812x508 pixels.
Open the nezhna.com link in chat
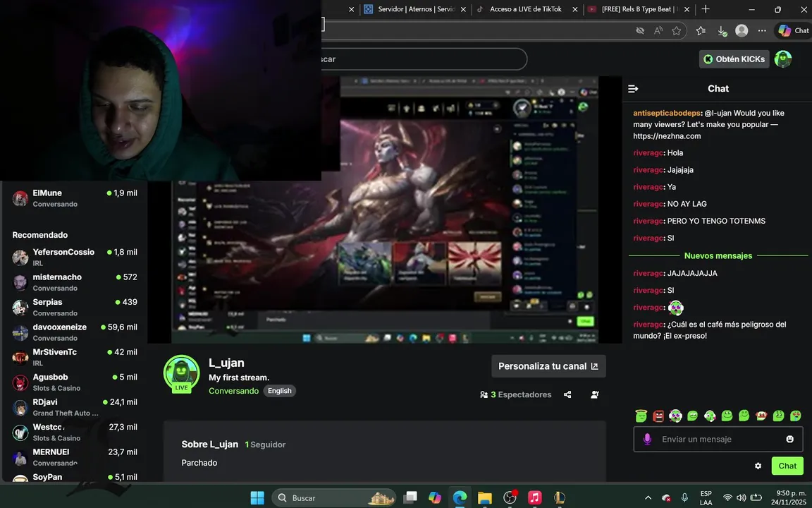pyautogui.click(x=667, y=136)
